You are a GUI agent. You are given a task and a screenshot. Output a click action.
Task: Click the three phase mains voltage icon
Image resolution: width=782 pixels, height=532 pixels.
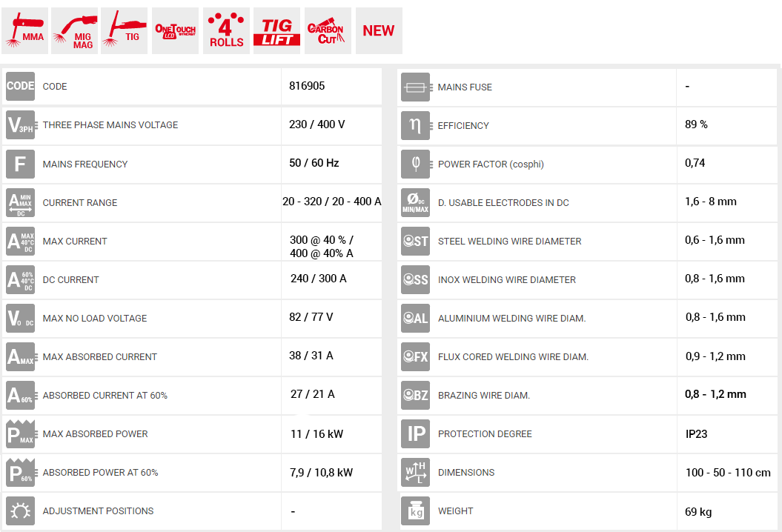20,125
